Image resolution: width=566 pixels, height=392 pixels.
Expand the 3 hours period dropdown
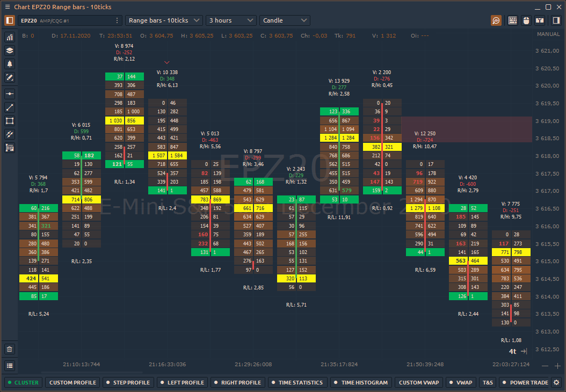coord(231,20)
